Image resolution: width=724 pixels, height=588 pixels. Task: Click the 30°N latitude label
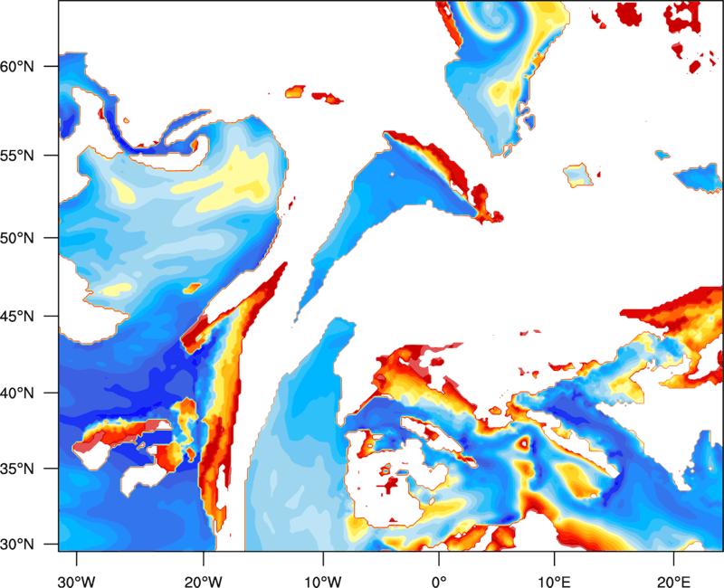pos(17,545)
